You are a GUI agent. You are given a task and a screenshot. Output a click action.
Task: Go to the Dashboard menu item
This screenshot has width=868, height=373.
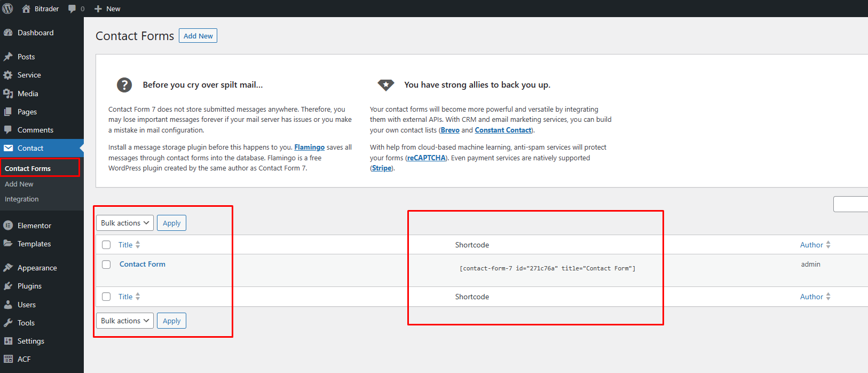pyautogui.click(x=35, y=33)
